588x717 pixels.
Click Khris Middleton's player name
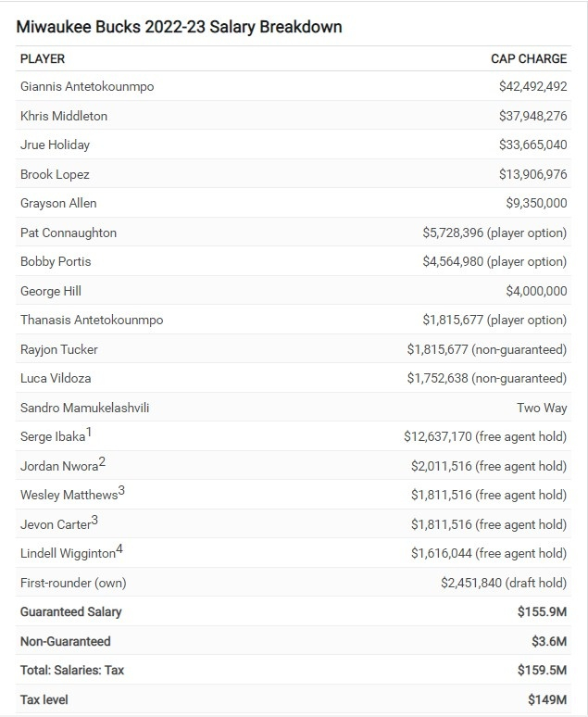coord(64,116)
